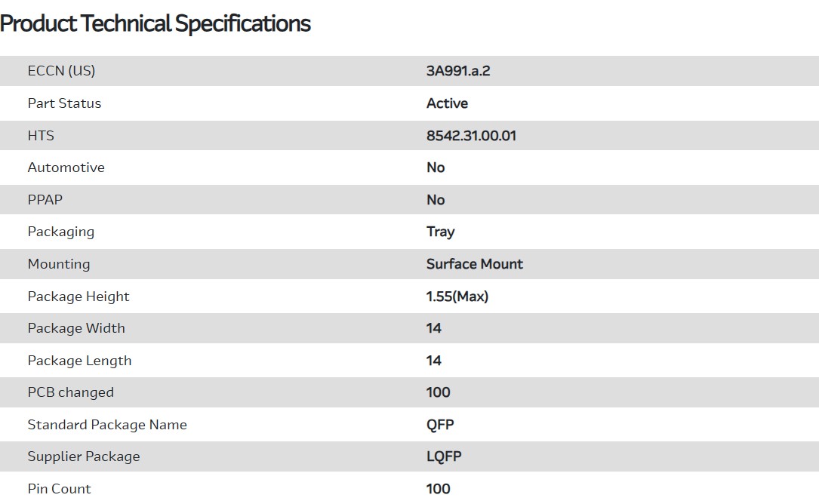Click the LQFP supplier package value

pos(443,456)
